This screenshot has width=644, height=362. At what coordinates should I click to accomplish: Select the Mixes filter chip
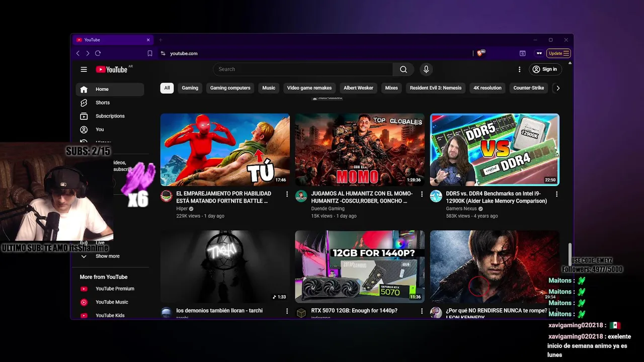click(391, 88)
